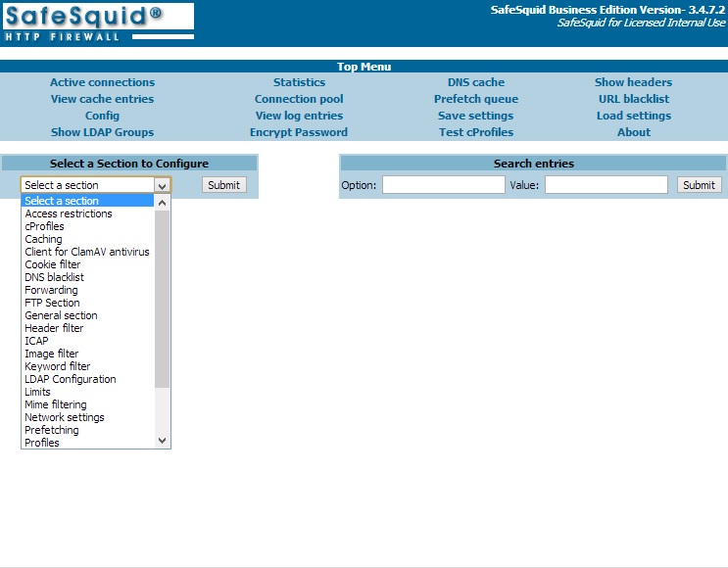Viewport: 728px width, 568px height.
Task: Open Test cProfiles from top menu
Action: coord(476,132)
